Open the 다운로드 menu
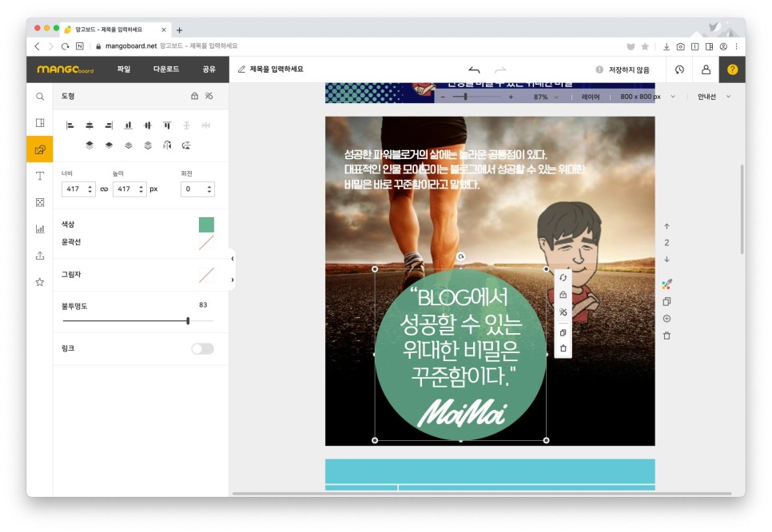 pyautogui.click(x=168, y=70)
